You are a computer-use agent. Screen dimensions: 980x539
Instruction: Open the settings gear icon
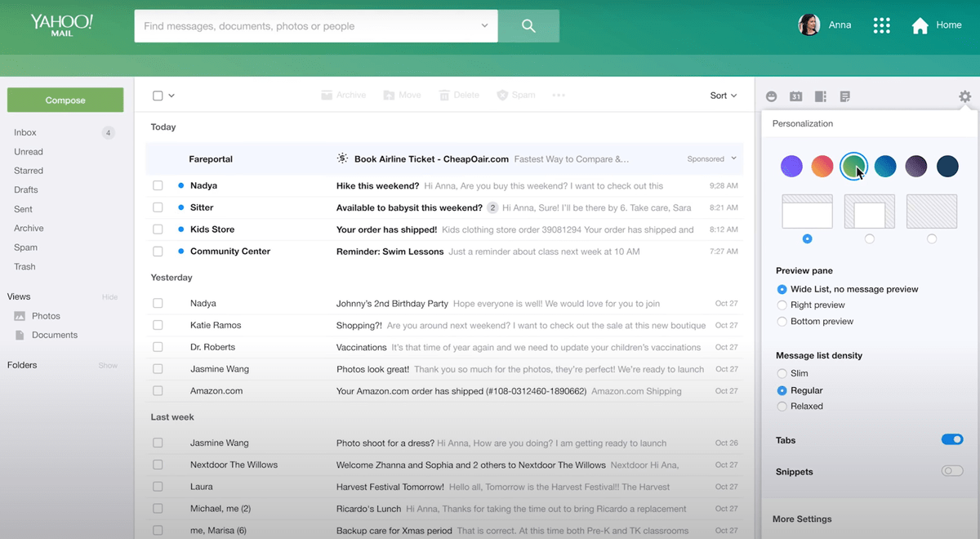tap(964, 96)
